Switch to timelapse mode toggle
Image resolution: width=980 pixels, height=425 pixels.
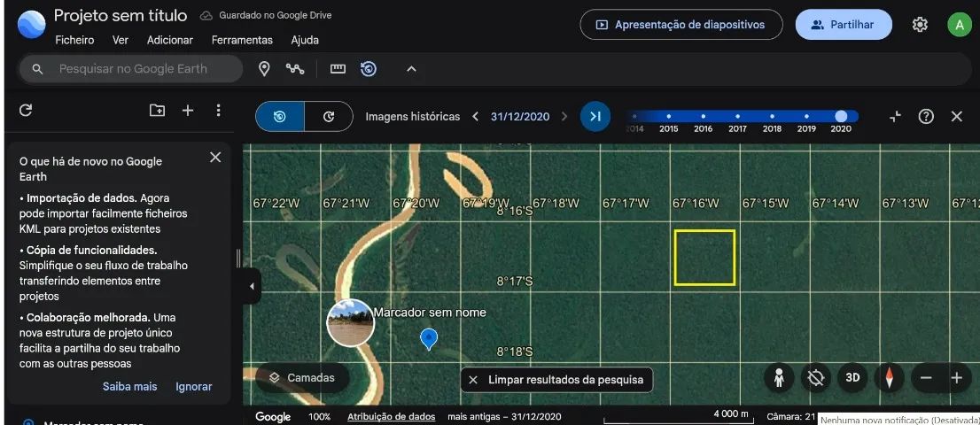pyautogui.click(x=329, y=117)
